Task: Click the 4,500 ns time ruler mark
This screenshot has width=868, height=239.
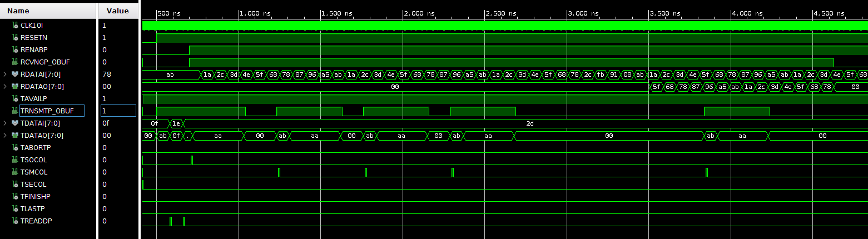Action: pos(829,13)
